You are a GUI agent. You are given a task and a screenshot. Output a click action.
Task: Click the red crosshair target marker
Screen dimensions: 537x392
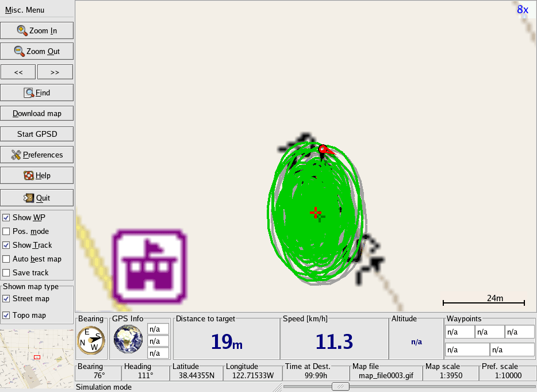(316, 213)
